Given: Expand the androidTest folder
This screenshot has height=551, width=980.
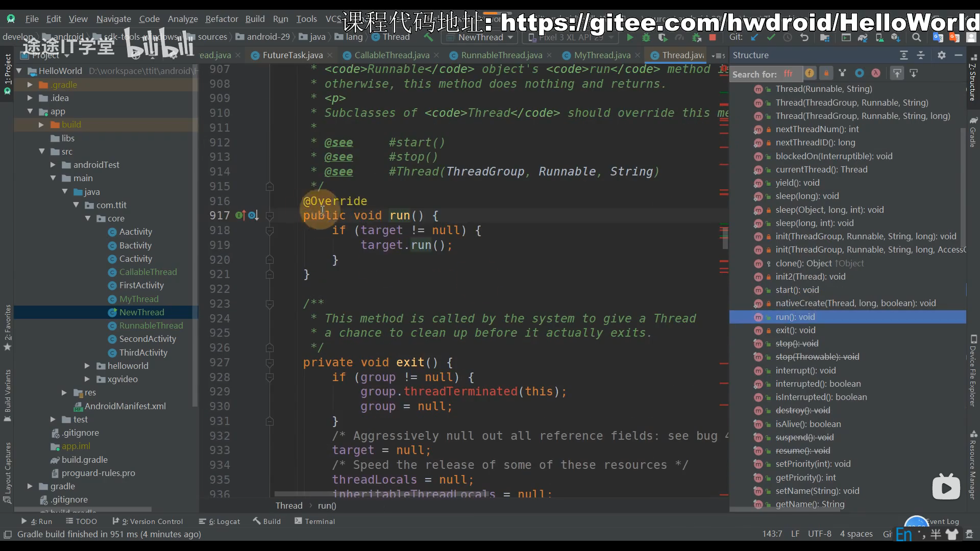Looking at the screenshot, I should click(53, 165).
